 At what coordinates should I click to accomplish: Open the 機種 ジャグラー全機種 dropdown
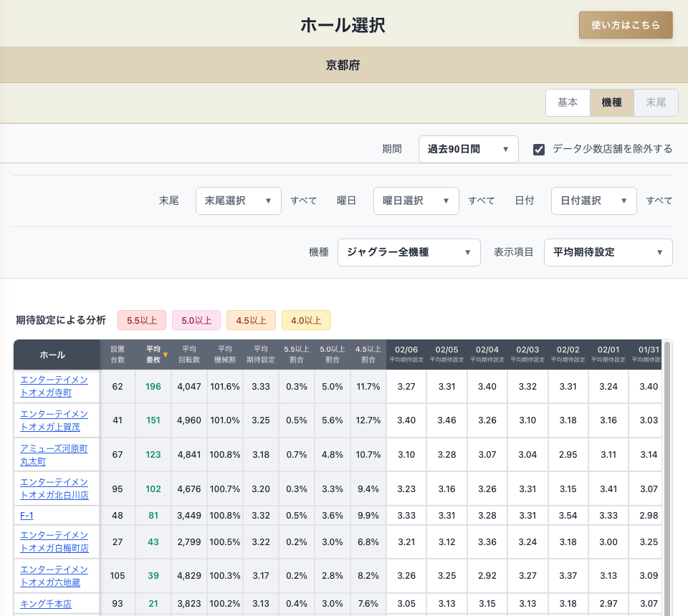(408, 252)
